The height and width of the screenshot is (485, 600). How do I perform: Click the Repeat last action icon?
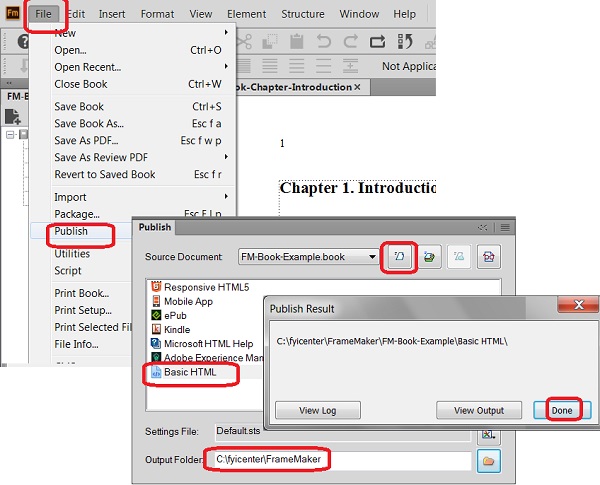[x=377, y=41]
